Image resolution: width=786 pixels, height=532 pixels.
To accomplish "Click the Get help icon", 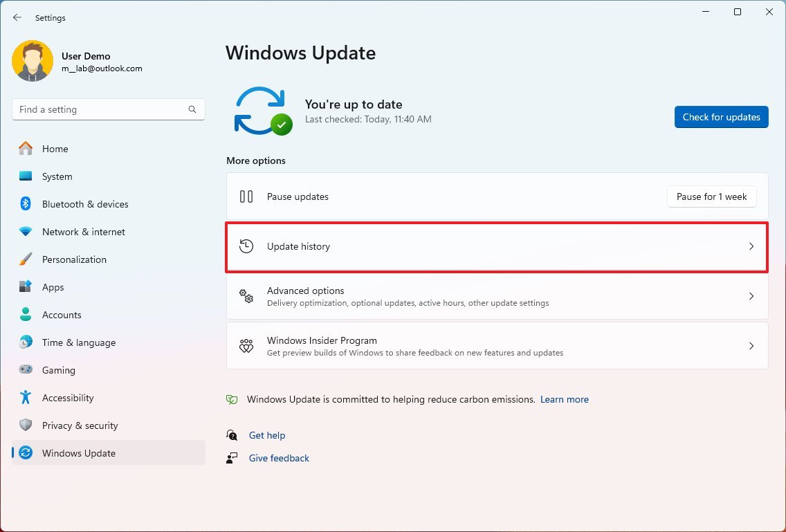I will click(x=232, y=435).
